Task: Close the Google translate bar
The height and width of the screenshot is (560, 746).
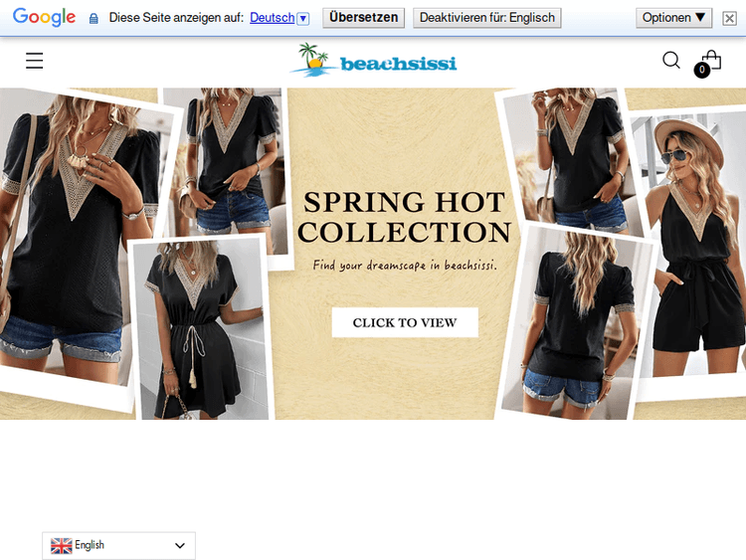Action: pyautogui.click(x=729, y=18)
